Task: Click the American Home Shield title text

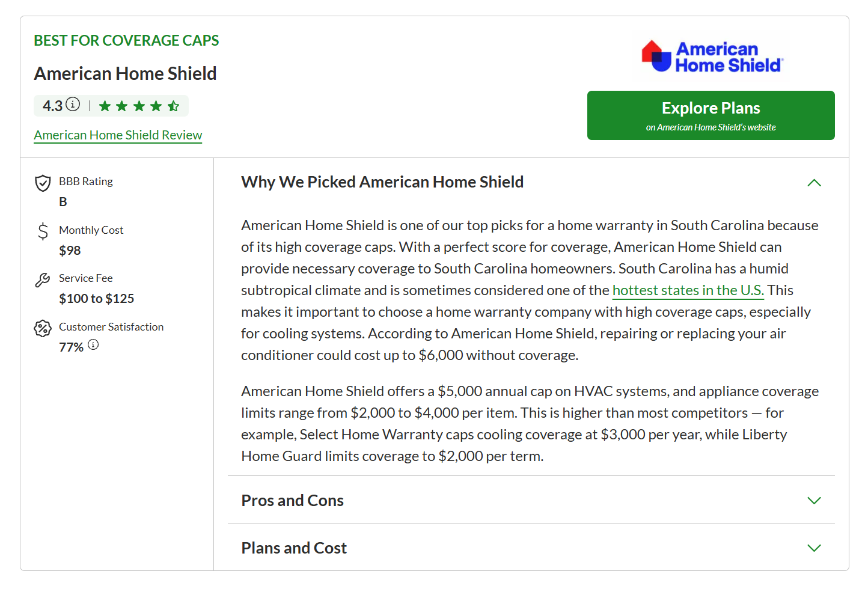Action: click(125, 73)
